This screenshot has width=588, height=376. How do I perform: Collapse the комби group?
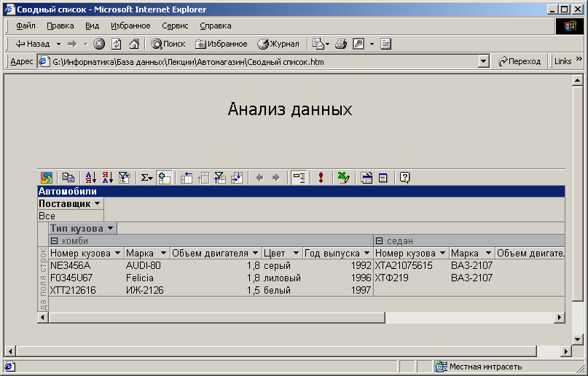(x=55, y=240)
